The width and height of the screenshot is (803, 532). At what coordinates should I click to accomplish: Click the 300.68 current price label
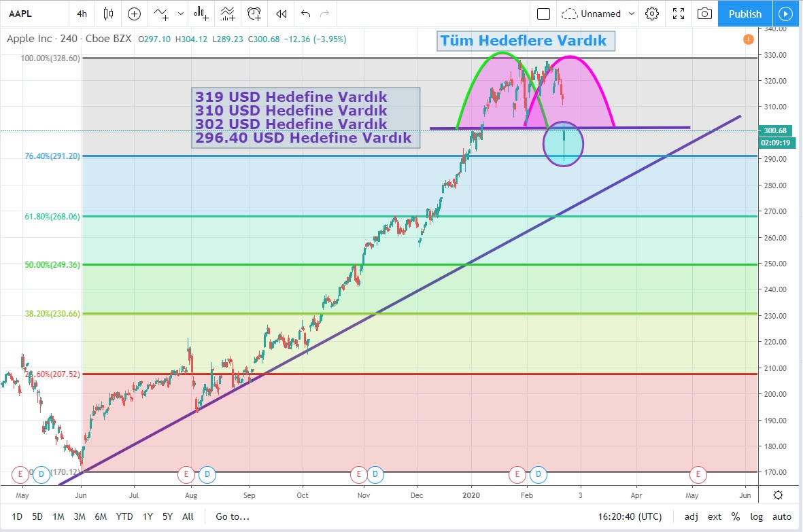775,131
